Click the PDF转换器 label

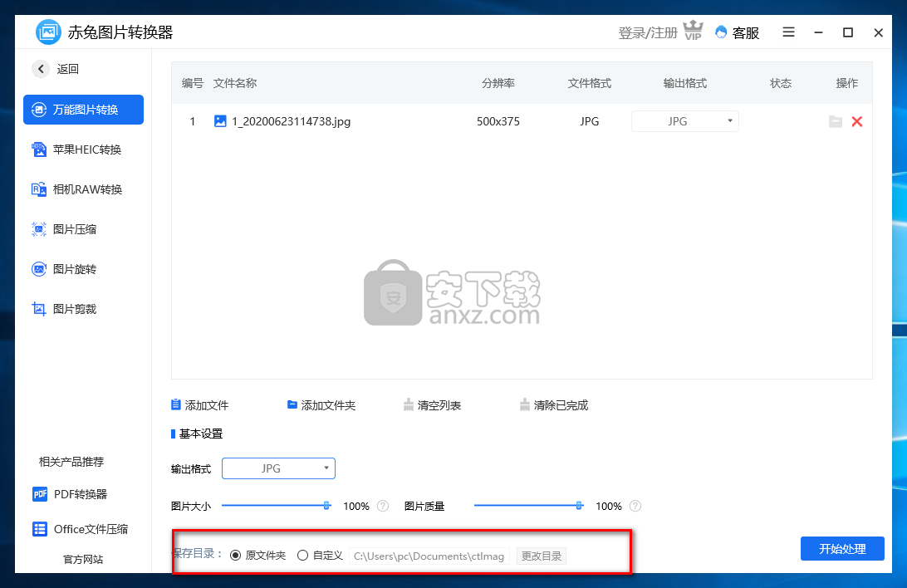81,494
